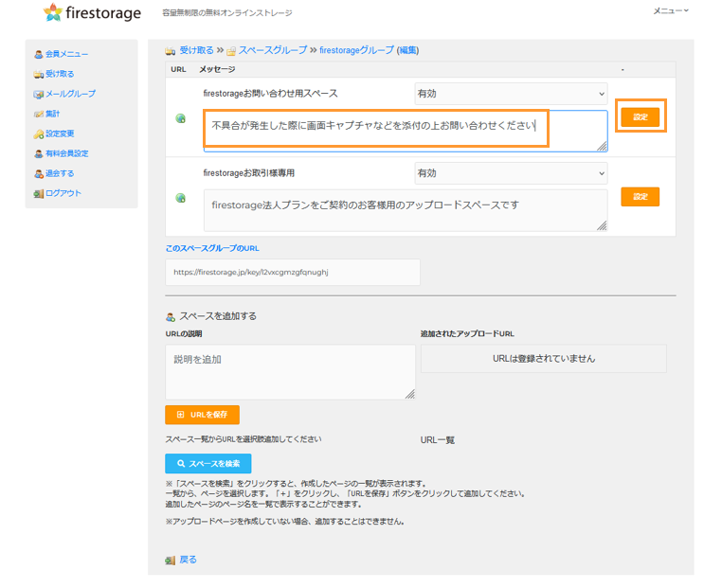Open 集計 in the sidebar

[52, 114]
